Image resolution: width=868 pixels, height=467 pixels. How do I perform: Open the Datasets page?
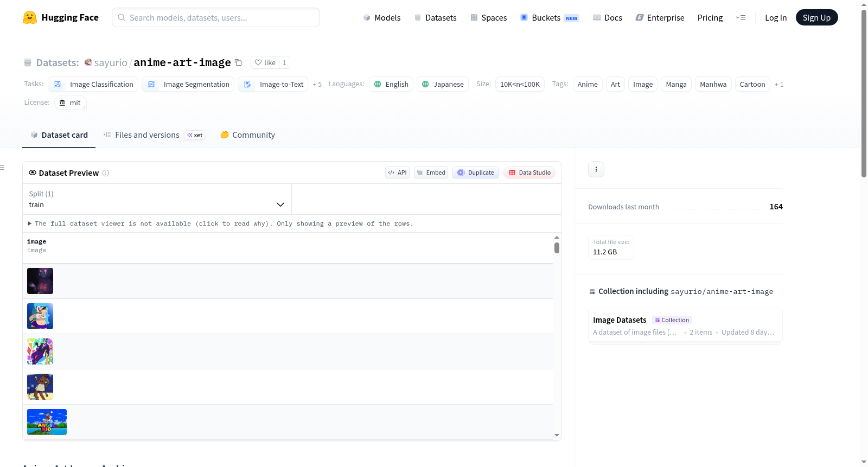435,17
